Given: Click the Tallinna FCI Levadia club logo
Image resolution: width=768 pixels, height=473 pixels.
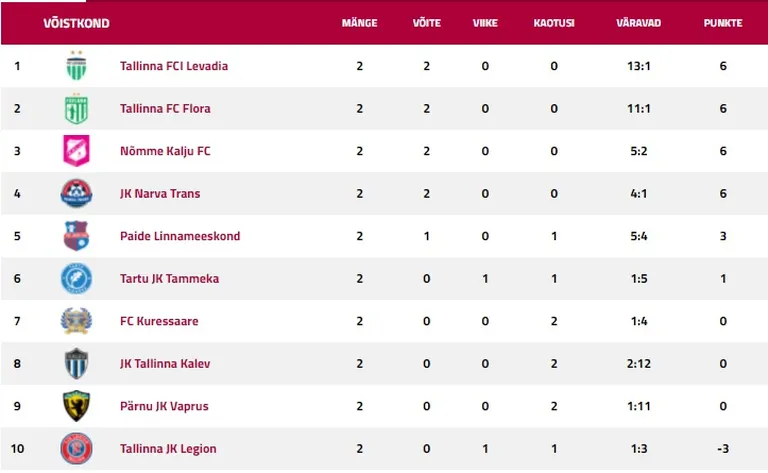Looking at the screenshot, I should [x=76, y=65].
